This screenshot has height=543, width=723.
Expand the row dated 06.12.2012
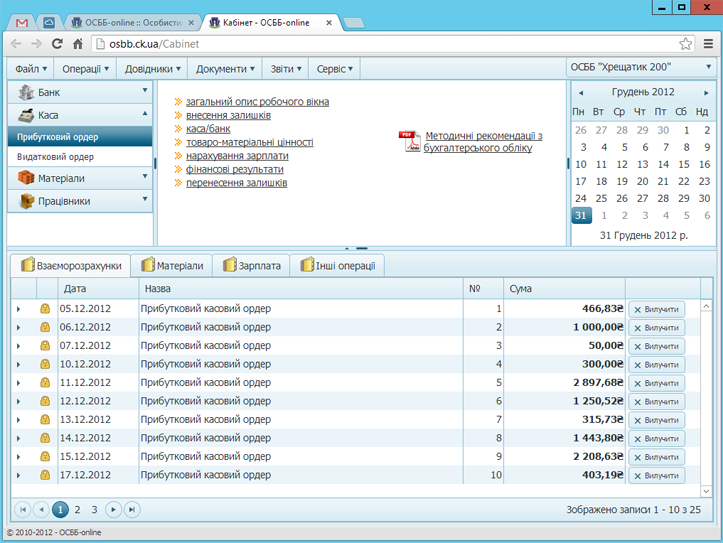pos(18,327)
